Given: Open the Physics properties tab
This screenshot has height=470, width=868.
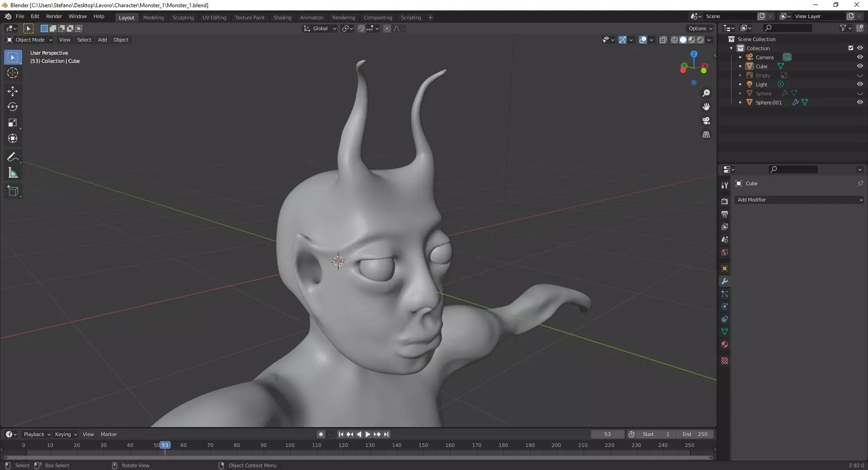Looking at the screenshot, I should pos(725,306).
